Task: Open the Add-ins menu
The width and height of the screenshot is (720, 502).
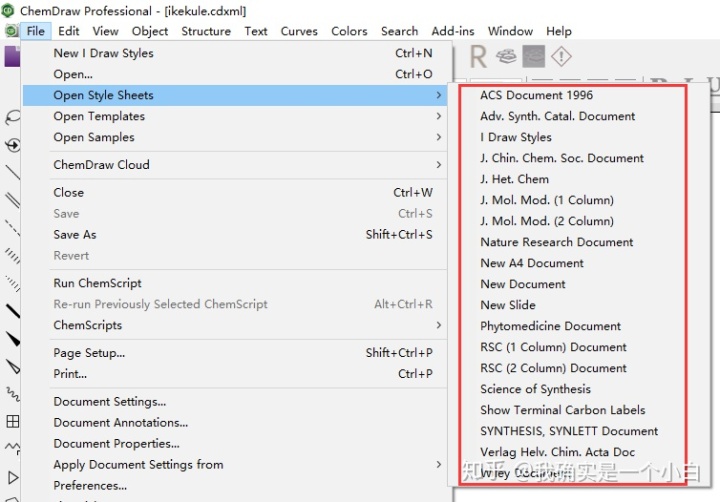Action: [452, 31]
